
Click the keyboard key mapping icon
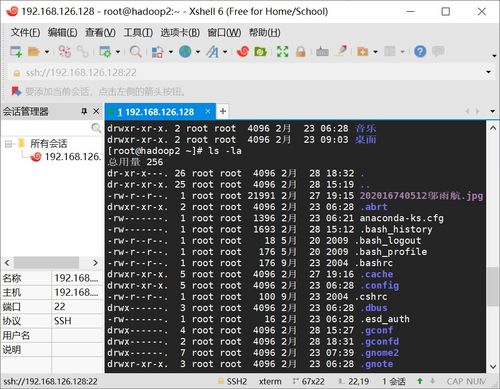[322, 52]
